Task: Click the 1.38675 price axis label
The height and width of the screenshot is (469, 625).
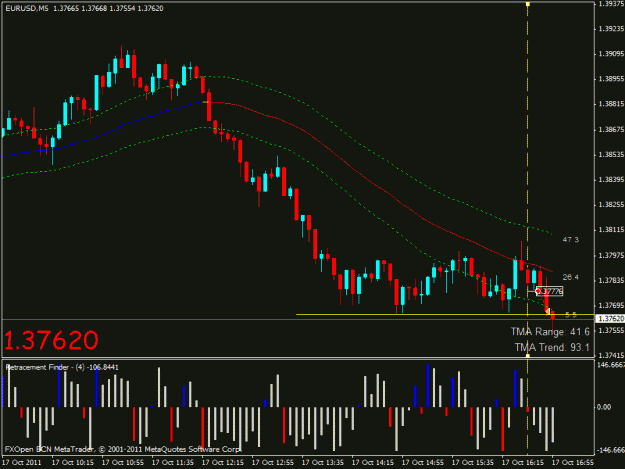Action: tap(611, 130)
